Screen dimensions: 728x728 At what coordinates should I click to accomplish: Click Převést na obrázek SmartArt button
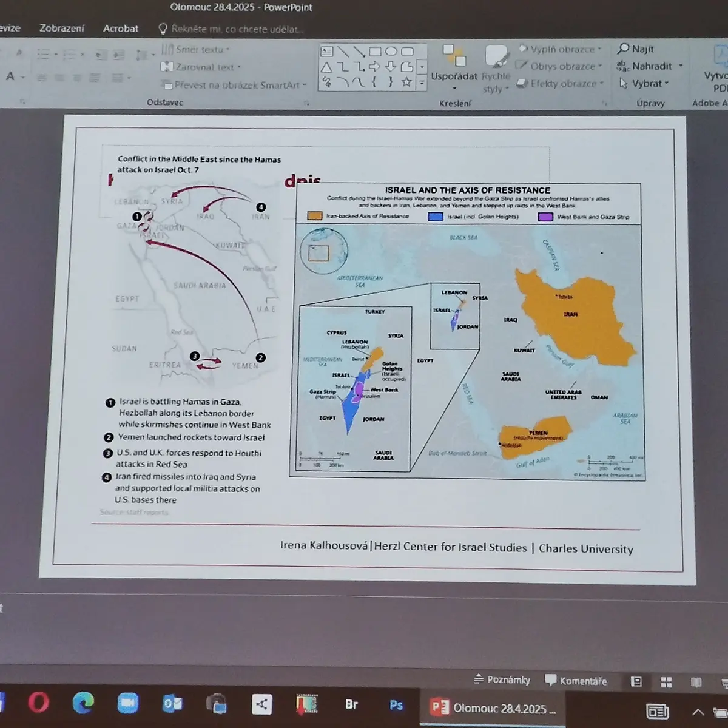[x=234, y=85]
